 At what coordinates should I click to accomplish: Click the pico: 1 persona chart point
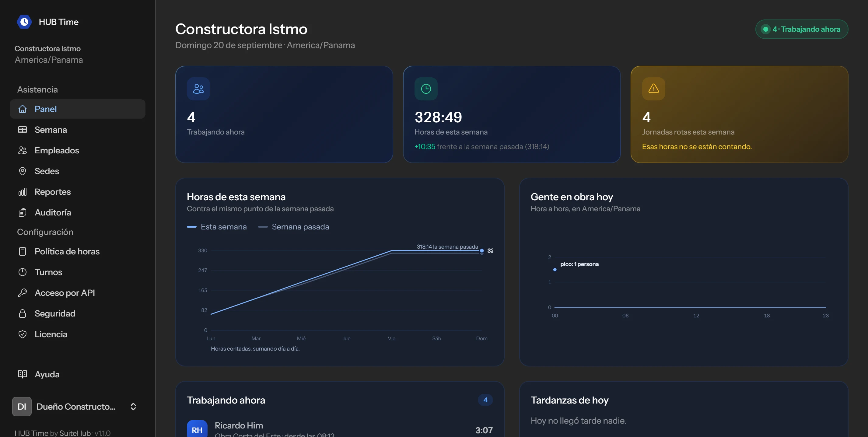[555, 270]
